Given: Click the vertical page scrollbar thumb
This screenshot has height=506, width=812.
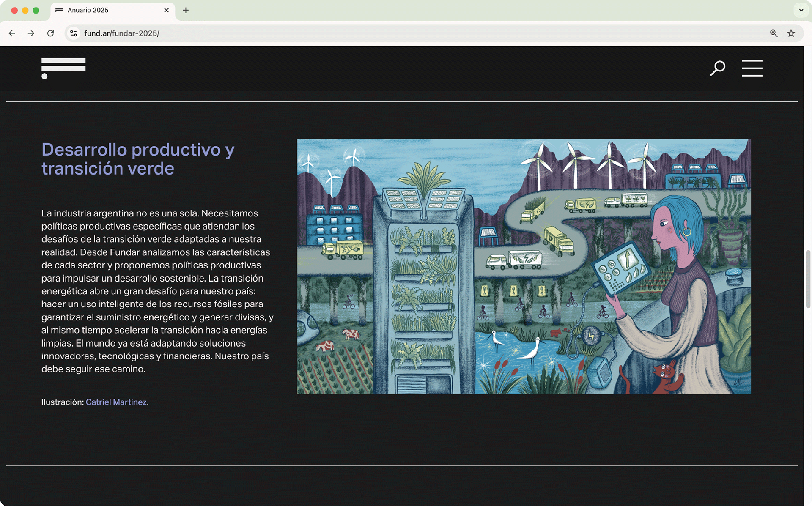Looking at the screenshot, I should tap(808, 279).
